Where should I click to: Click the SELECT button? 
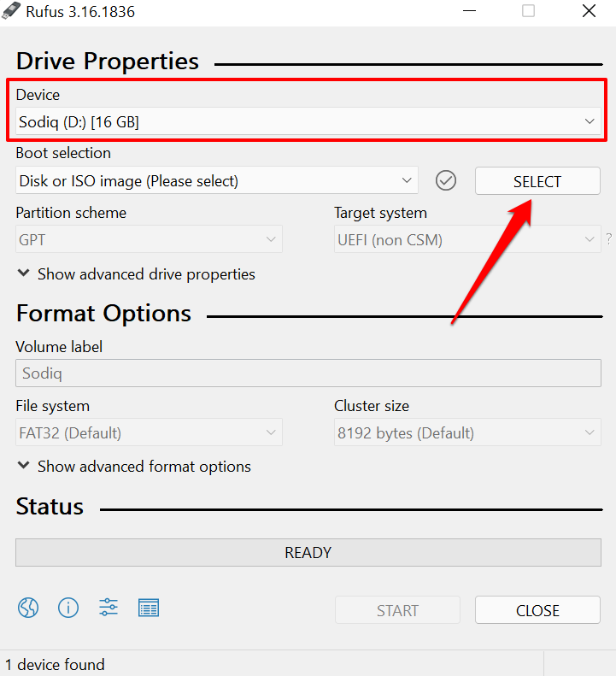[537, 181]
